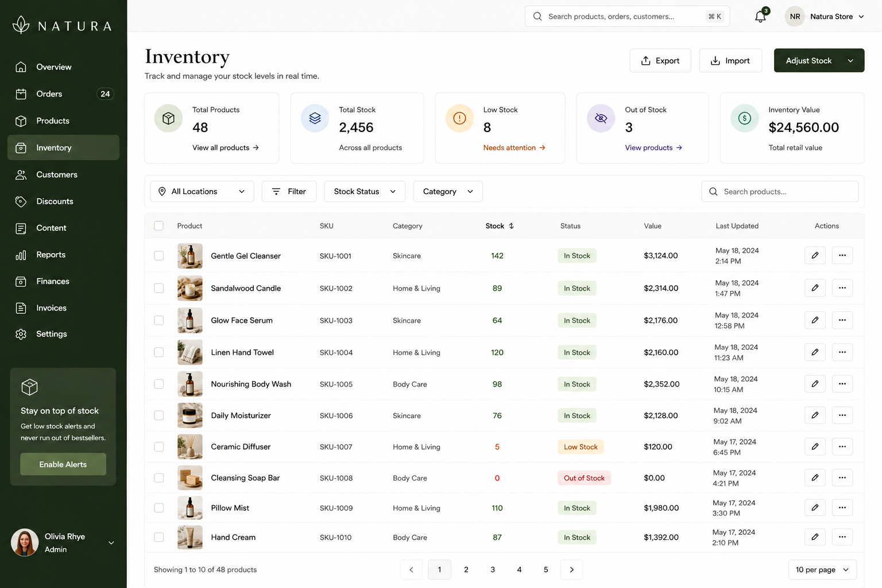Click the Daily Moisturizer product thumbnail
Image resolution: width=882 pixels, height=588 pixels.
(x=190, y=416)
